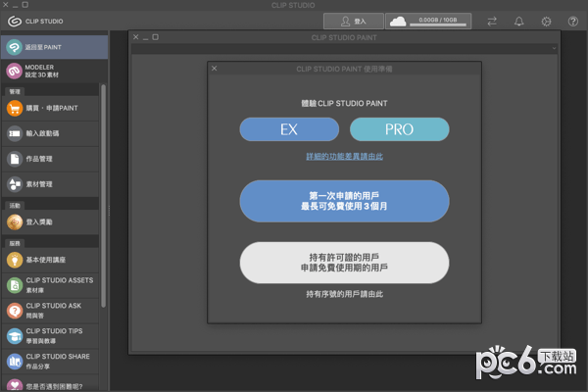588x392 pixels.
Task: Click the login button with user icon
Action: click(x=354, y=22)
